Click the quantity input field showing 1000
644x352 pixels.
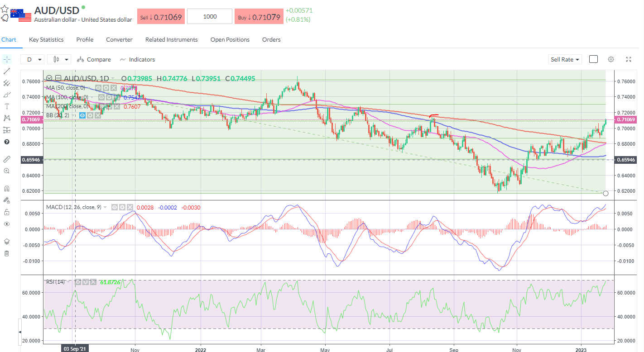210,17
